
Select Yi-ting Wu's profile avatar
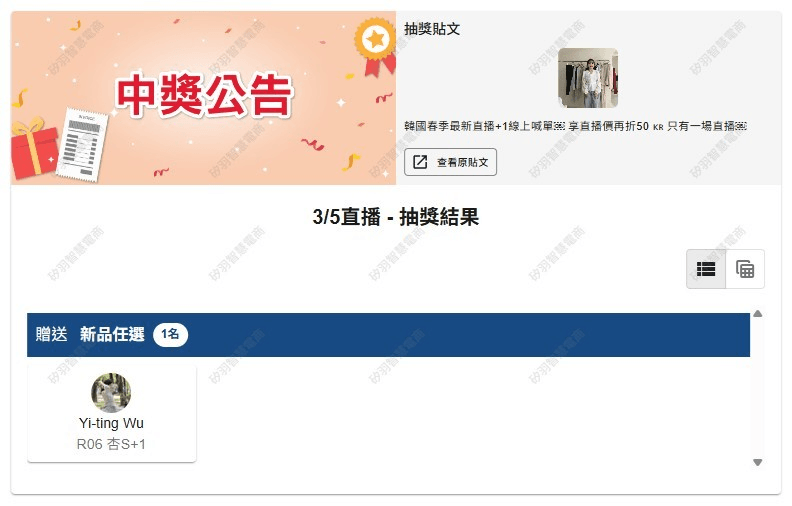click(111, 393)
